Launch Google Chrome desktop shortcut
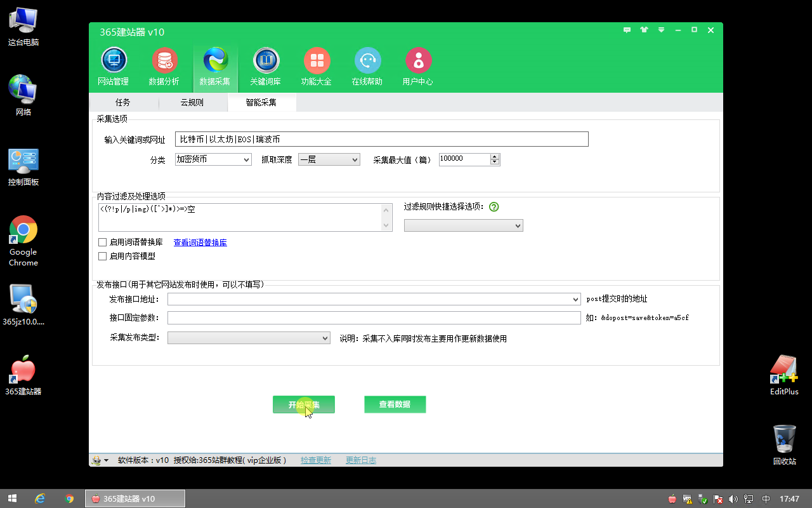The width and height of the screenshot is (812, 508). (23, 241)
